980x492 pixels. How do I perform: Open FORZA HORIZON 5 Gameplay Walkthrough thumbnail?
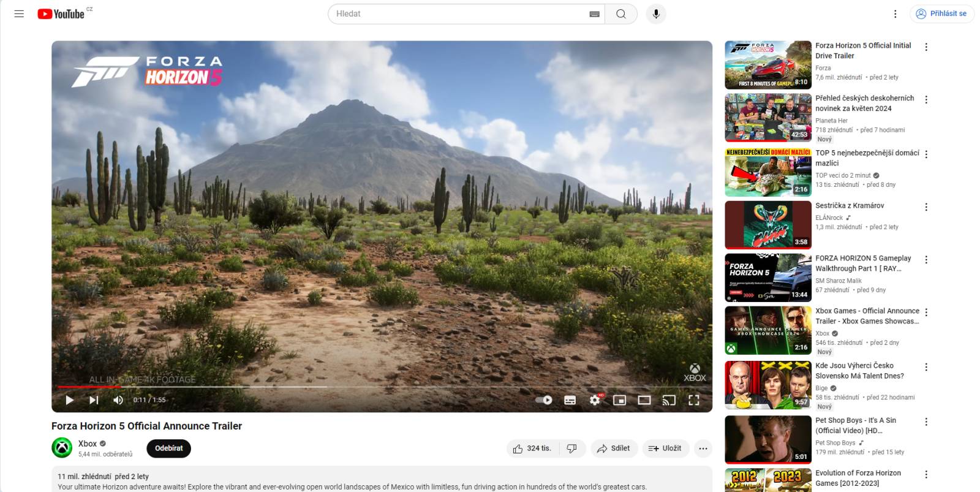768,278
